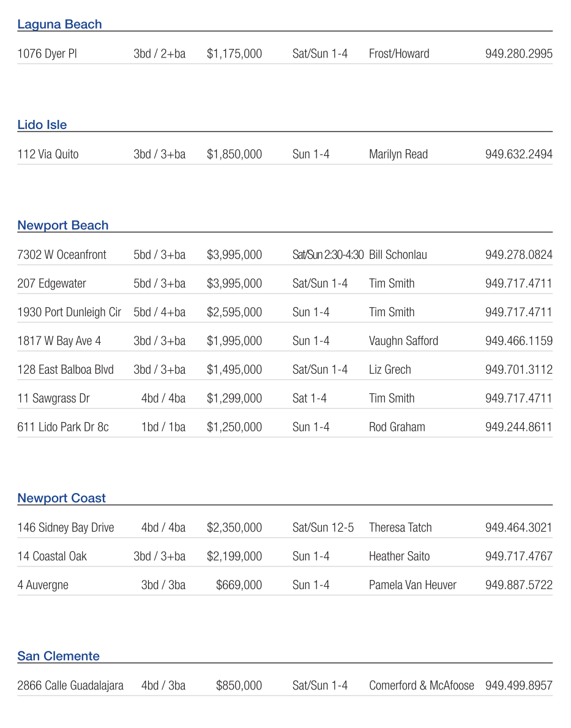The image size is (571, 728).
Task: Click the Newport Beach heading
Action: 62,225
